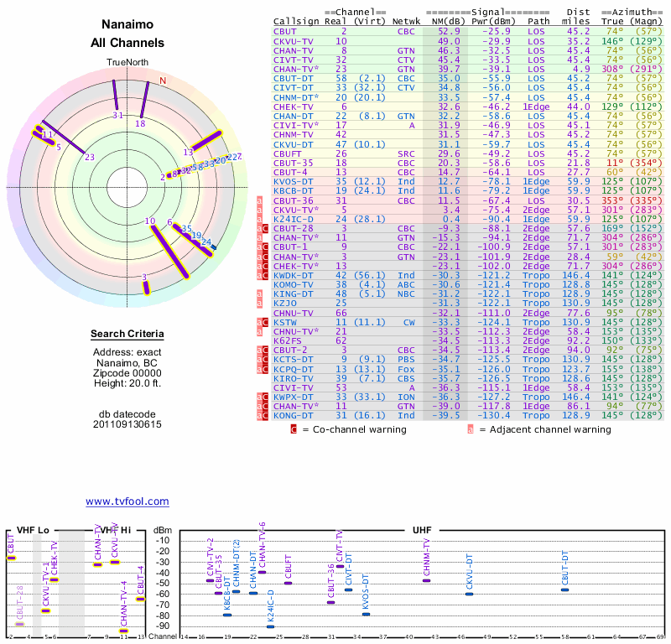671x644 pixels.
Task: Click the K24IC-D marker in the UHF chart
Action: coord(270,627)
